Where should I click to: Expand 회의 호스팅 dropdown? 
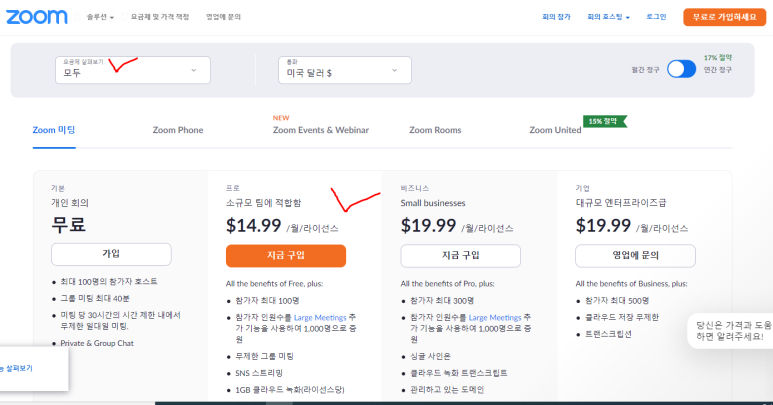pyautogui.click(x=608, y=17)
